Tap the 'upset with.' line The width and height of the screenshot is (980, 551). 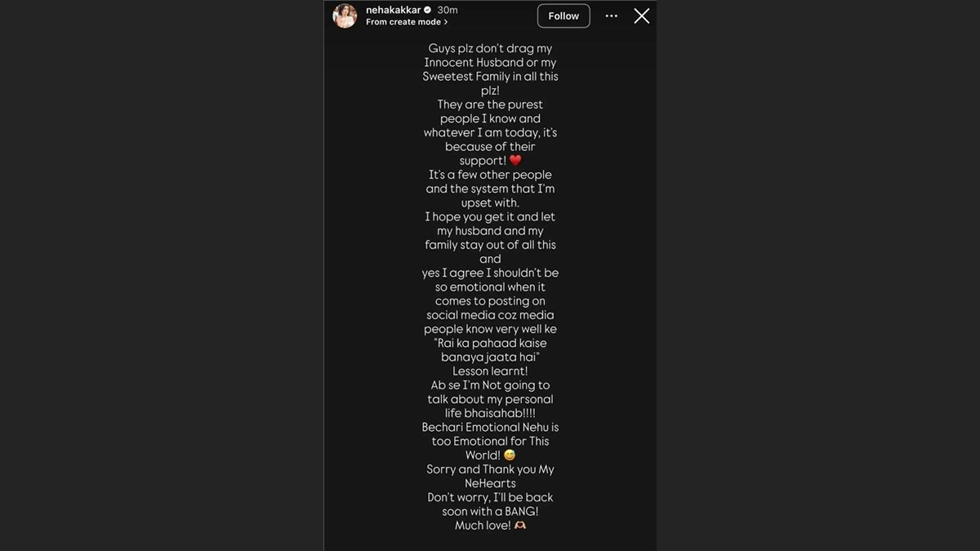[490, 202]
